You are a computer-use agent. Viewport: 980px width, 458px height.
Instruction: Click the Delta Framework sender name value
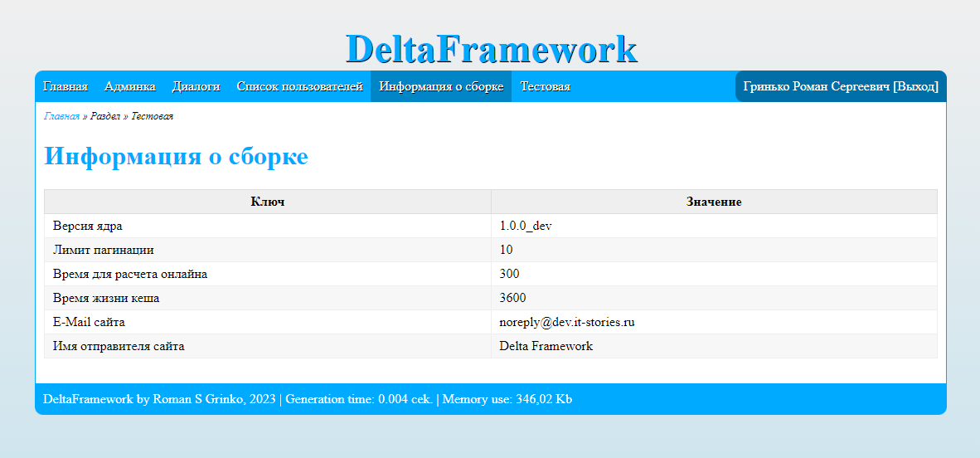pos(546,346)
